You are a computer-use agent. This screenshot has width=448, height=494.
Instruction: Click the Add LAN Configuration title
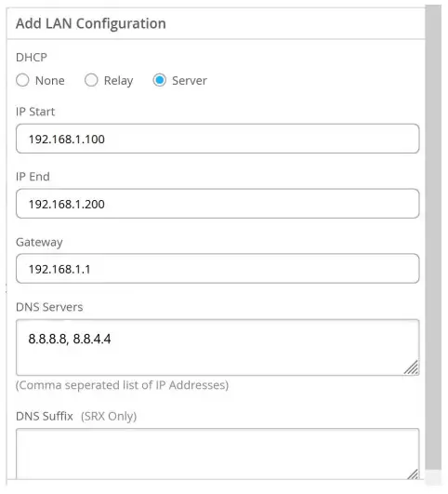coord(91,23)
